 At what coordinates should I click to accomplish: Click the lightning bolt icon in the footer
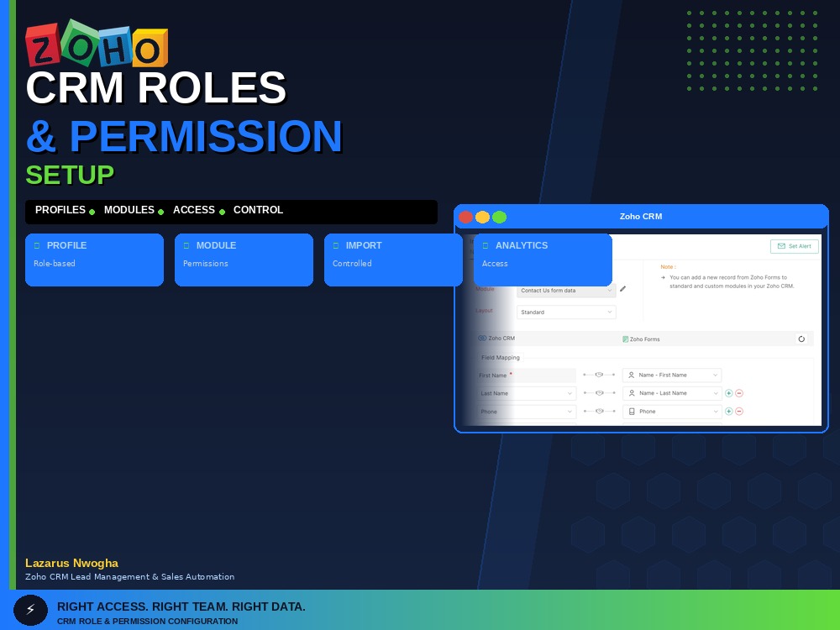(30, 610)
